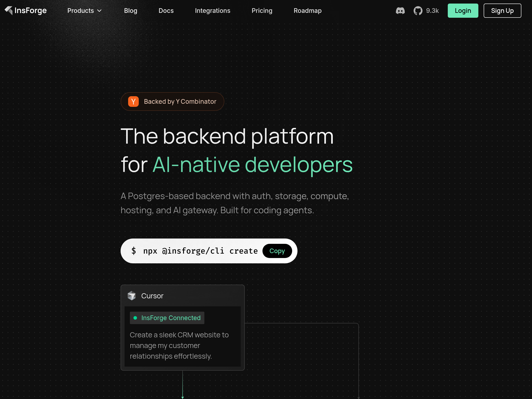
Task: Open the GitHub repository icon
Action: point(418,11)
